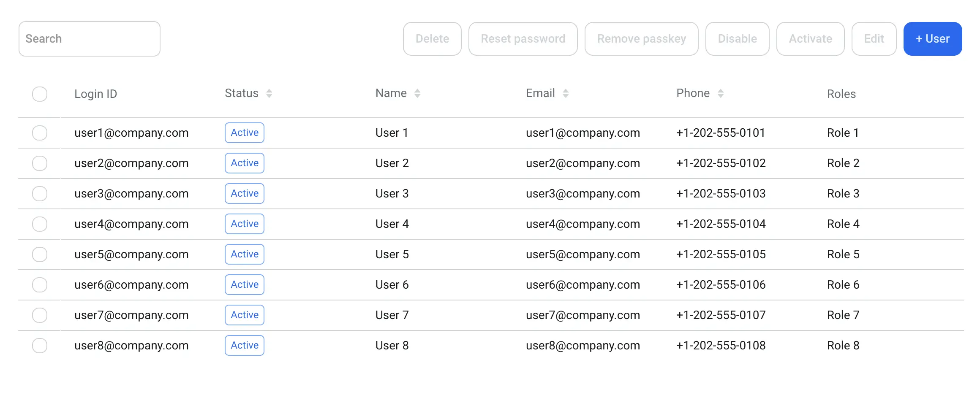This screenshot has width=980, height=395.
Task: Click the Activate button
Action: [x=810, y=38]
